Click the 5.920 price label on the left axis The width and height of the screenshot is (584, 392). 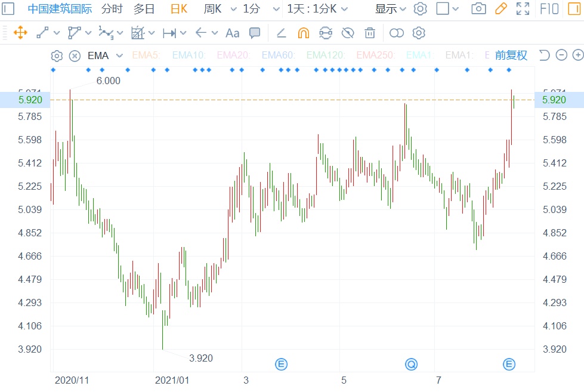[x=30, y=100]
